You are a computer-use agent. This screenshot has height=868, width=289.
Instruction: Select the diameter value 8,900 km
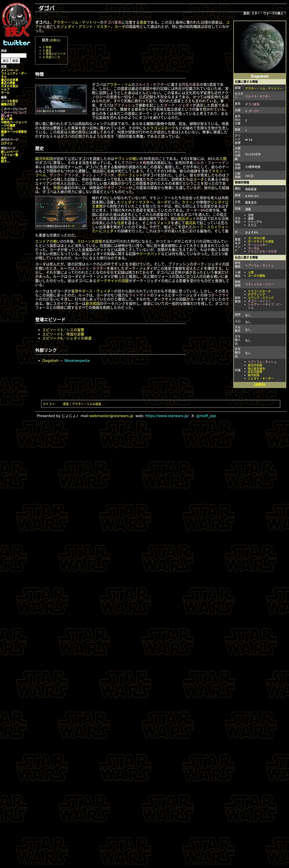click(252, 196)
